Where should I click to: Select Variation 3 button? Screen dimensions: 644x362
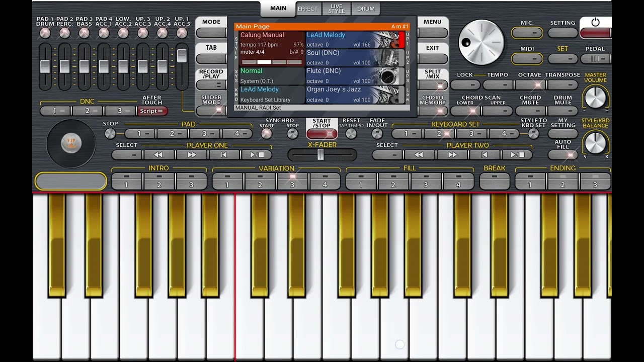pos(292,182)
